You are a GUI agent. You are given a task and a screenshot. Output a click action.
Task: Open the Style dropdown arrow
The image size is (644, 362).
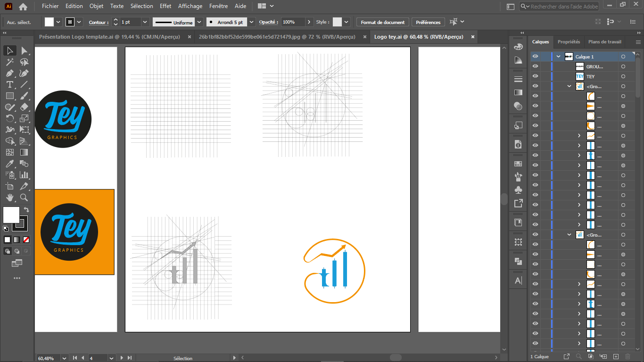(x=347, y=22)
